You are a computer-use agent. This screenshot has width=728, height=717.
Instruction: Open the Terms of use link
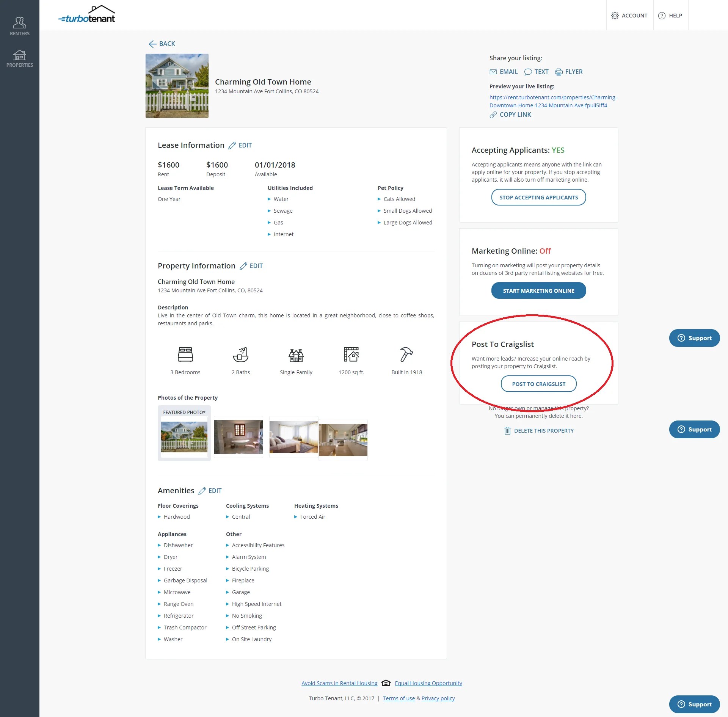(399, 698)
